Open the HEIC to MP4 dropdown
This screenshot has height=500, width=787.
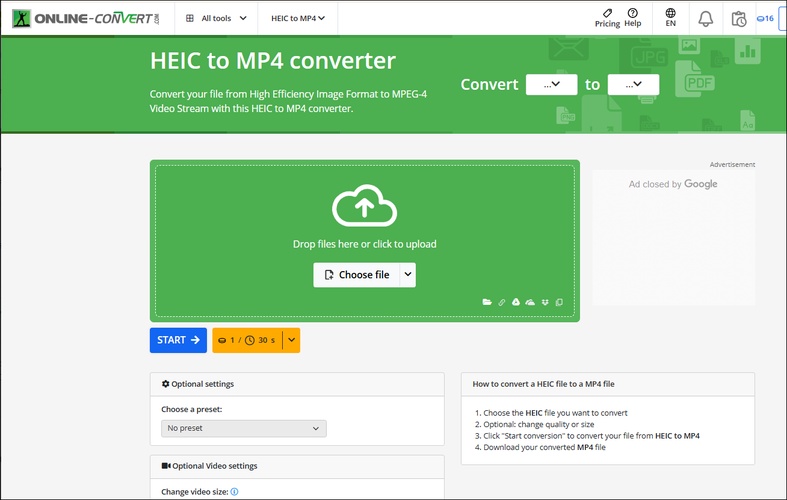298,19
